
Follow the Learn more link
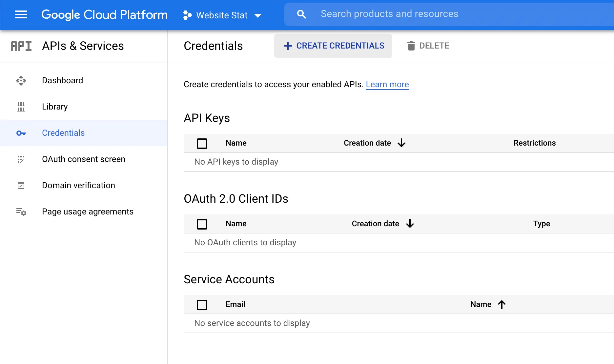387,84
